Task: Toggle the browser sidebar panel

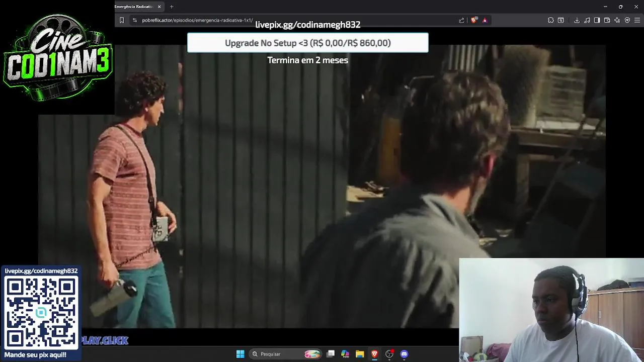Action: [597, 20]
